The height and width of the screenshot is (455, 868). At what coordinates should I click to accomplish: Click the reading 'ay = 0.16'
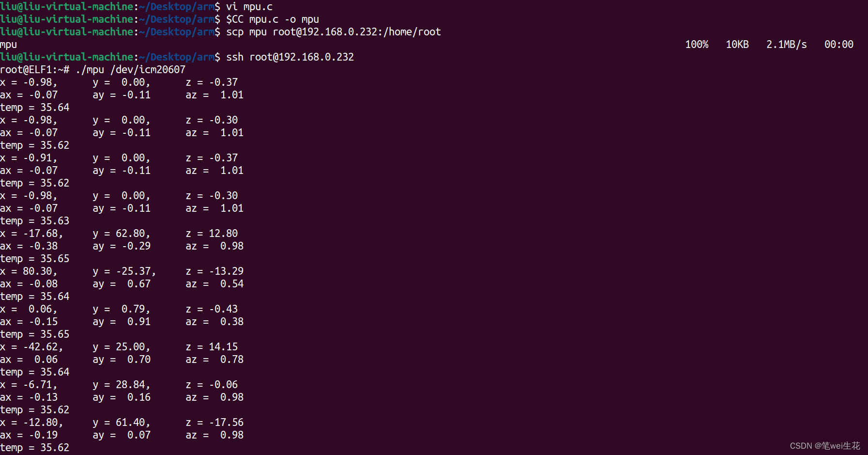pos(122,397)
